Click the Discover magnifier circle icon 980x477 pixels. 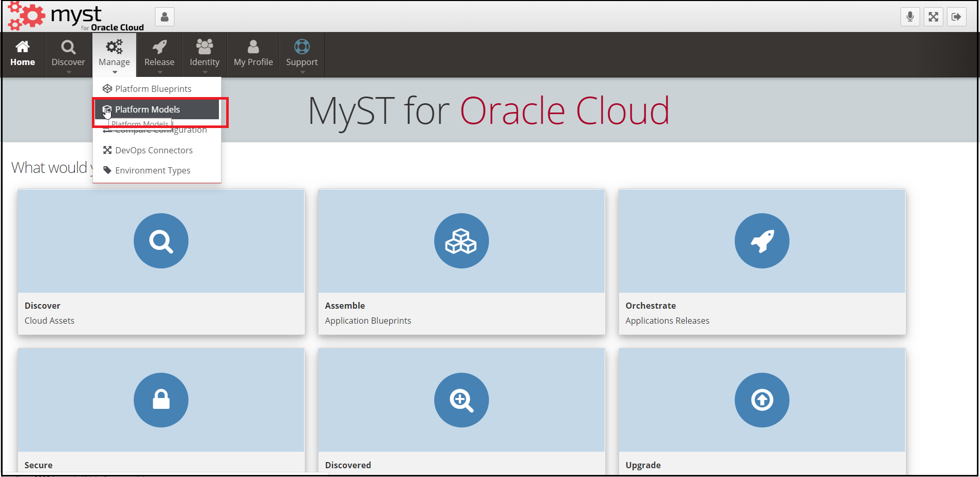(161, 241)
